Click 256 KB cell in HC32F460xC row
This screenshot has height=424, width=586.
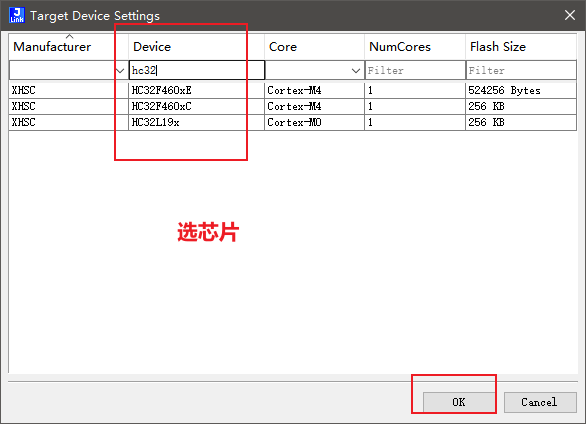point(521,106)
